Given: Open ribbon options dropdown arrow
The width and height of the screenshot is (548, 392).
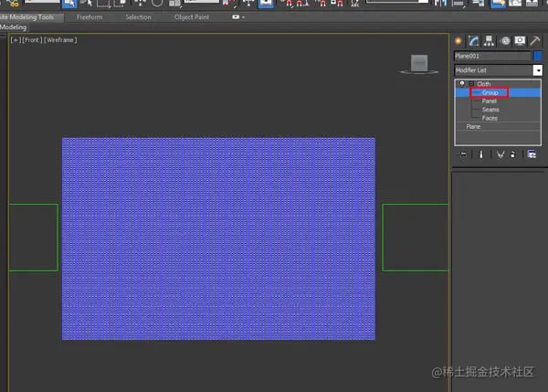Looking at the screenshot, I should click(243, 17).
